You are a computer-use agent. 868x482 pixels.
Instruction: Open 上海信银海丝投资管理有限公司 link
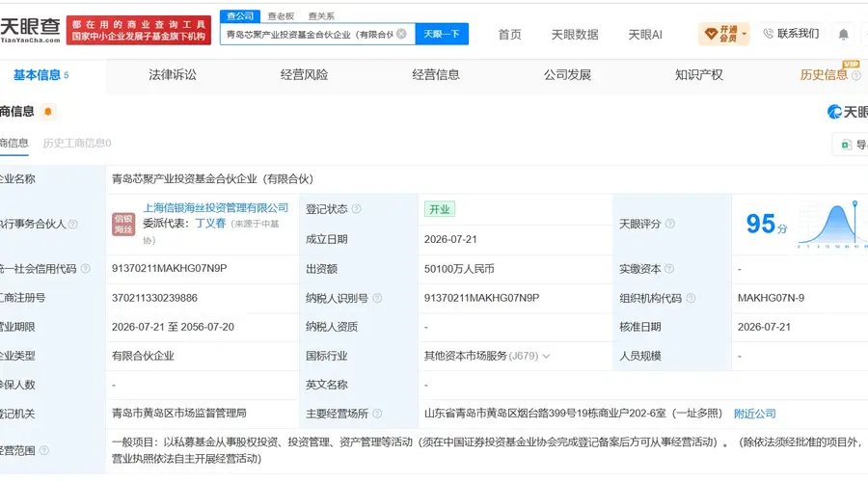click(216, 208)
